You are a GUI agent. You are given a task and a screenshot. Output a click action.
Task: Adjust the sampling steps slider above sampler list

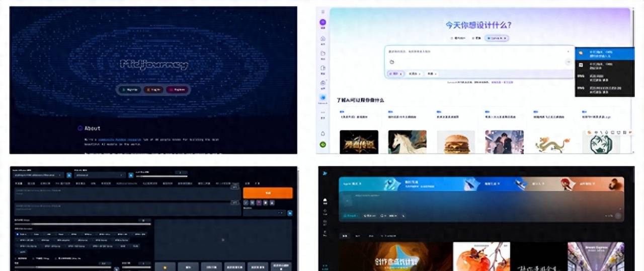coord(83,225)
